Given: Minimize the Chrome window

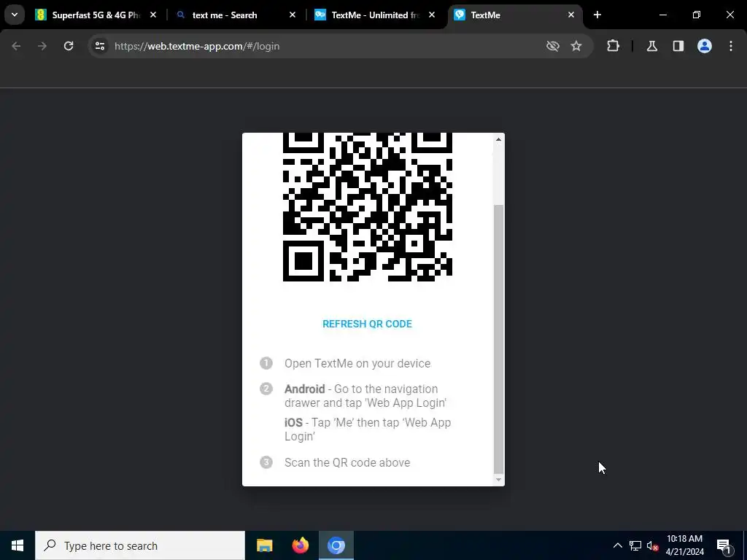Looking at the screenshot, I should pos(662,15).
